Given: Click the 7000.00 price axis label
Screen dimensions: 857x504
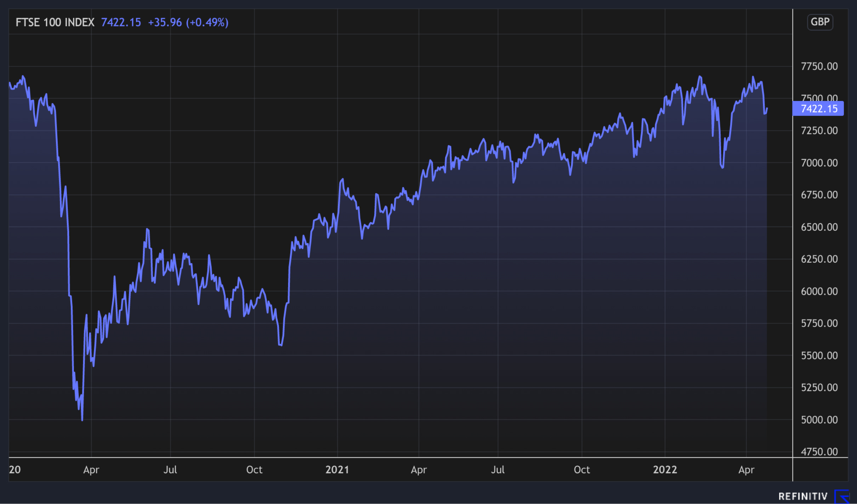Looking at the screenshot, I should point(819,163).
